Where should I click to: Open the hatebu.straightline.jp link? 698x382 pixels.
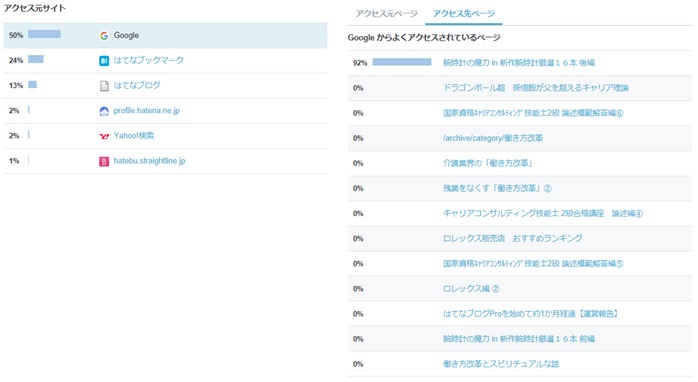click(149, 161)
